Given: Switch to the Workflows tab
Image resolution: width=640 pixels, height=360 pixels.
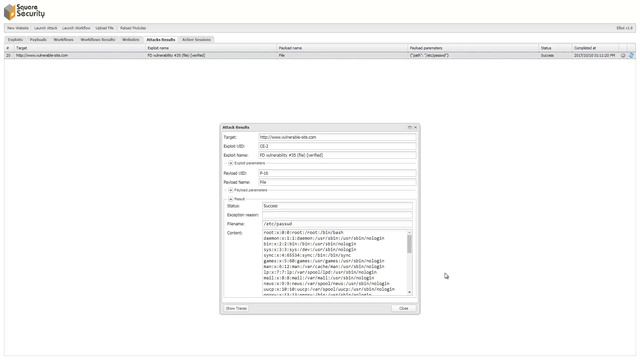Looking at the screenshot, I should (x=64, y=40).
